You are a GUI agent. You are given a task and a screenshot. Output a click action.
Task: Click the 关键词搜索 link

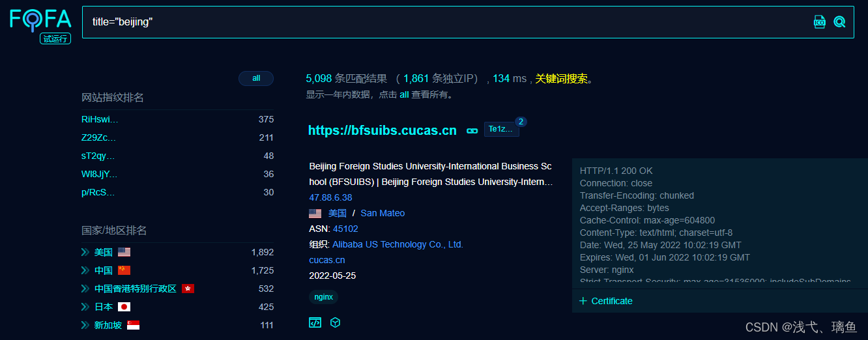coord(562,79)
